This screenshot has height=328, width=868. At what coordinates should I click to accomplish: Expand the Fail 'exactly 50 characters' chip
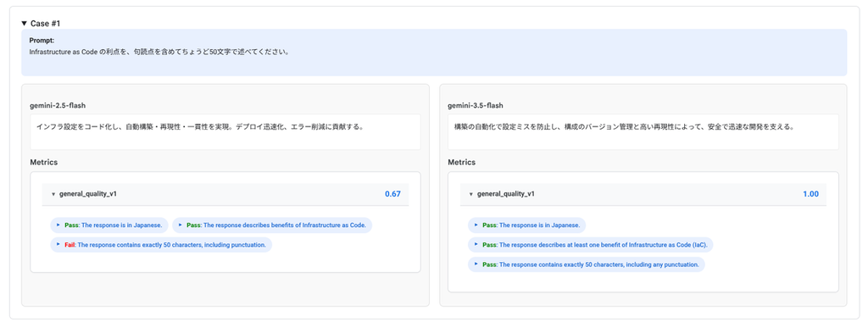161,244
